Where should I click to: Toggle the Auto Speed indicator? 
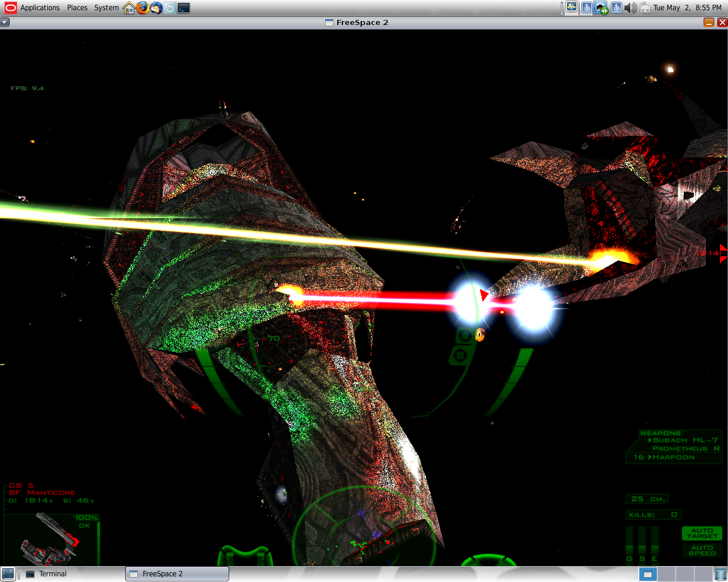pos(702,550)
